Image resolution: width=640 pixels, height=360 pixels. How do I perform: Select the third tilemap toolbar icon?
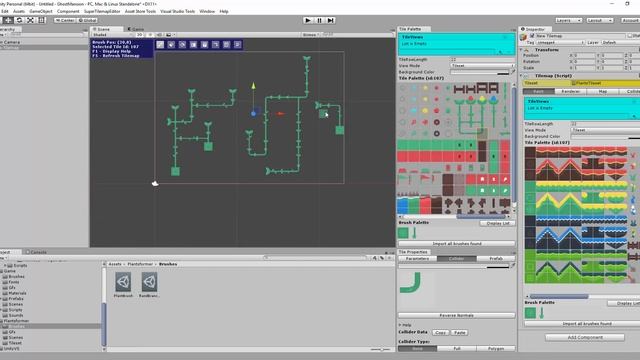(x=182, y=44)
